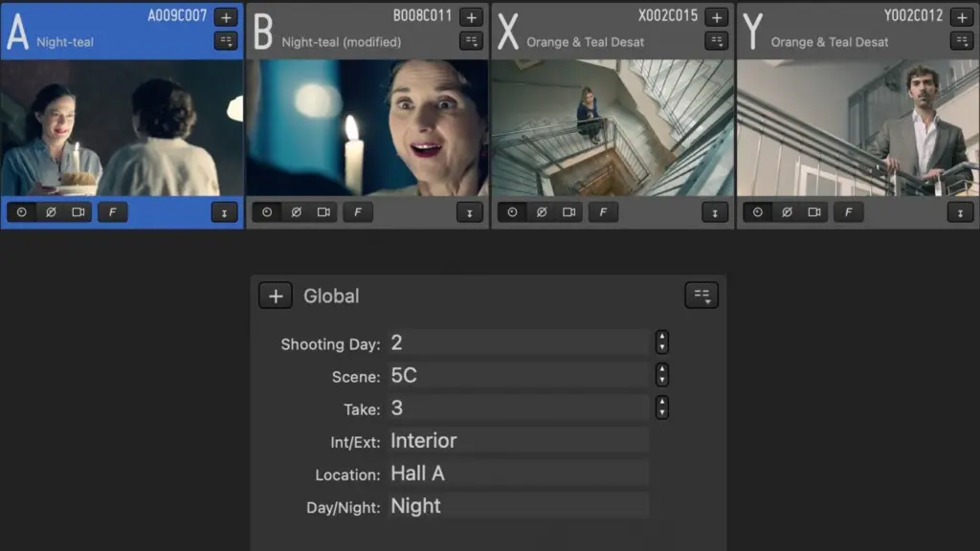Click the circular target icon under slot X
This screenshot has width=980, height=551.
pyautogui.click(x=513, y=212)
